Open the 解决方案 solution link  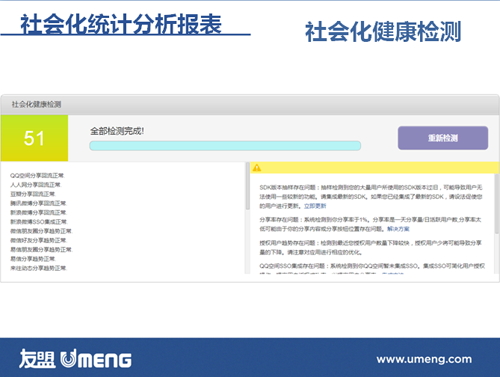pos(398,229)
